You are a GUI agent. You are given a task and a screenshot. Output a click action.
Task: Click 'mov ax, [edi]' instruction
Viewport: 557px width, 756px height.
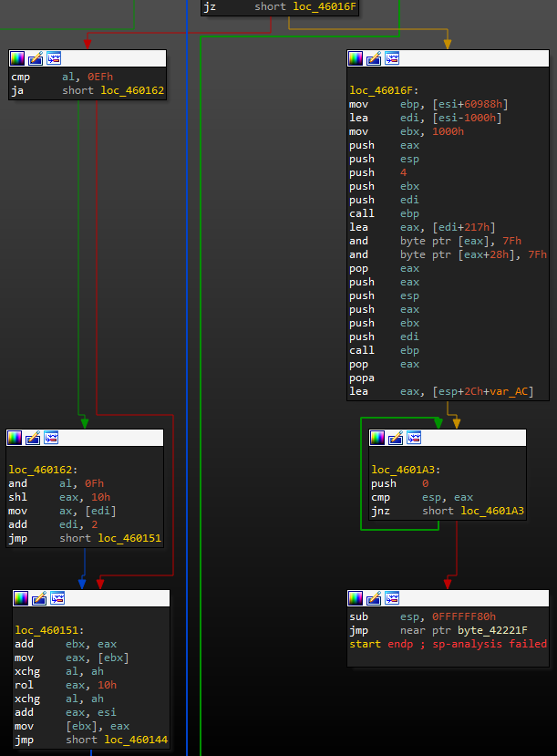pos(62,511)
